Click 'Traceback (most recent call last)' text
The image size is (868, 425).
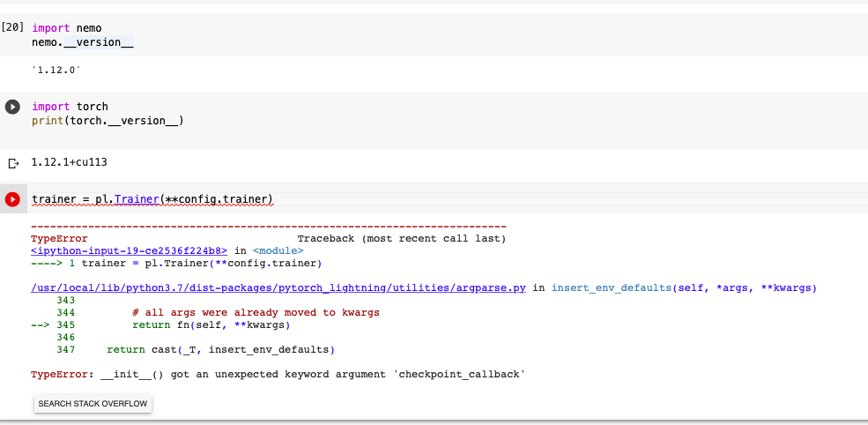pos(402,239)
